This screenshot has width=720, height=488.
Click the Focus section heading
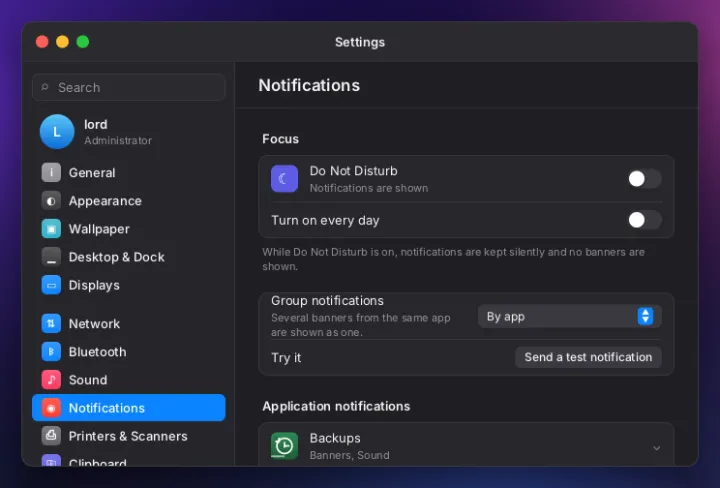pyautogui.click(x=280, y=139)
